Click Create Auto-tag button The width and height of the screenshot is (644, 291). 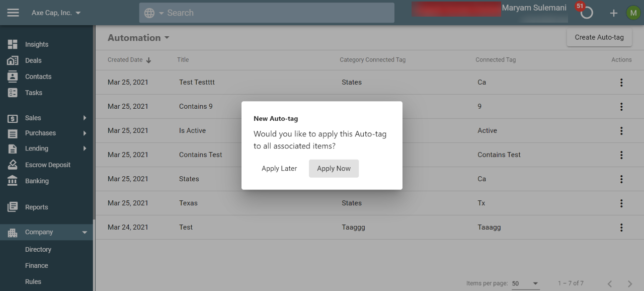coord(599,37)
